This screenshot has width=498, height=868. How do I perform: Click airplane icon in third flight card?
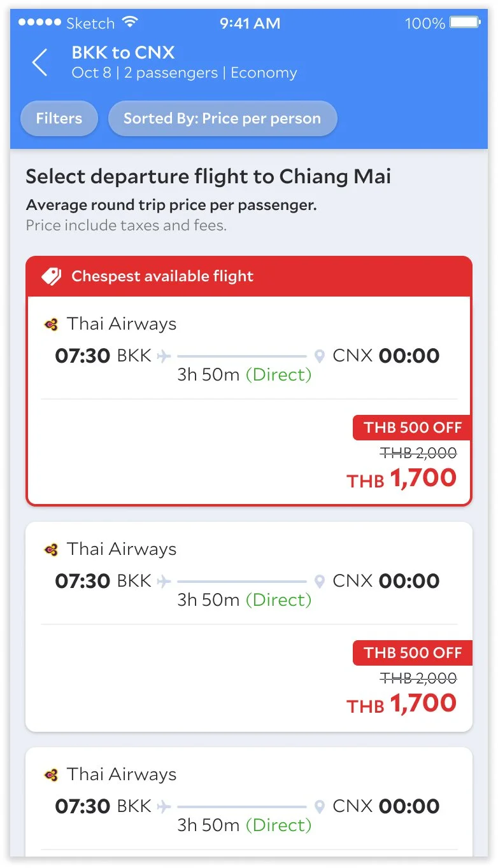(x=164, y=806)
